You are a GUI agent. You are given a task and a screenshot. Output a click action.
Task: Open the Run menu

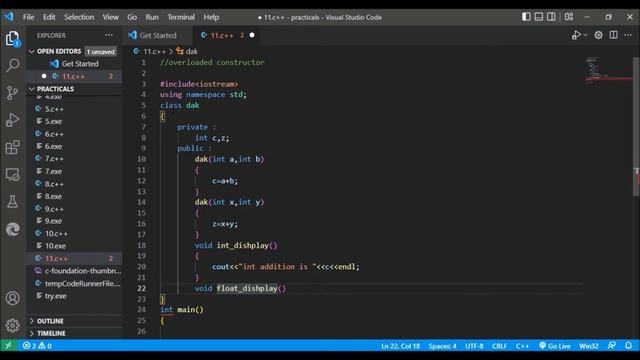152,17
